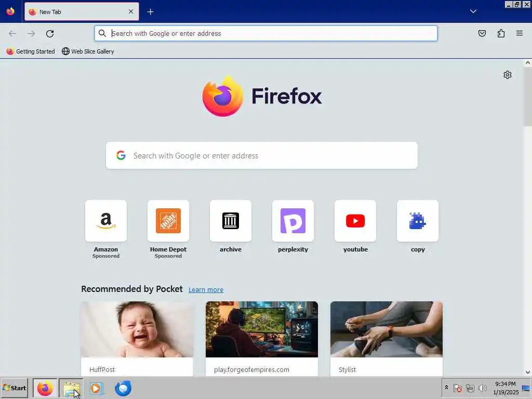The width and height of the screenshot is (532, 399).
Task: Click the vertical scrollbar thumb
Action: [528, 96]
